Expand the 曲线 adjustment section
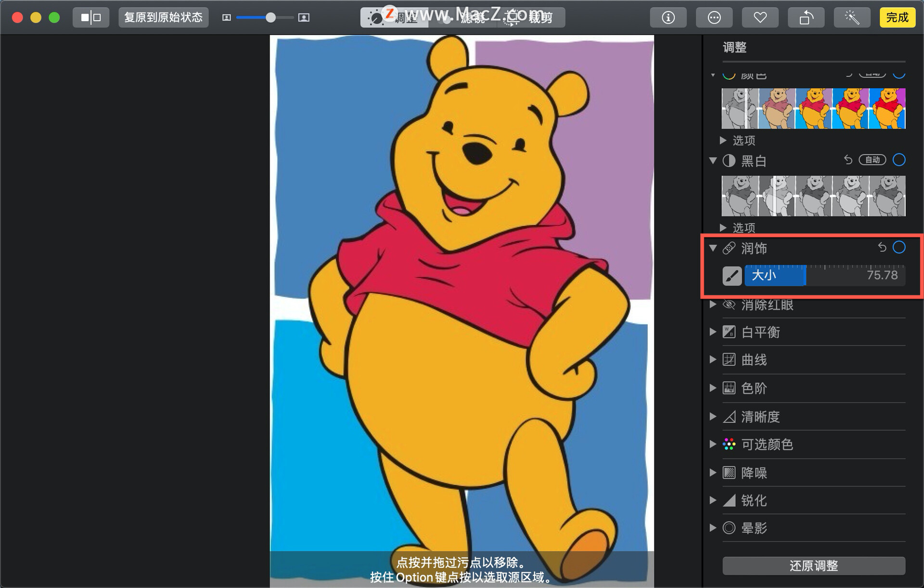Screen dimensions: 924x588 point(713,360)
